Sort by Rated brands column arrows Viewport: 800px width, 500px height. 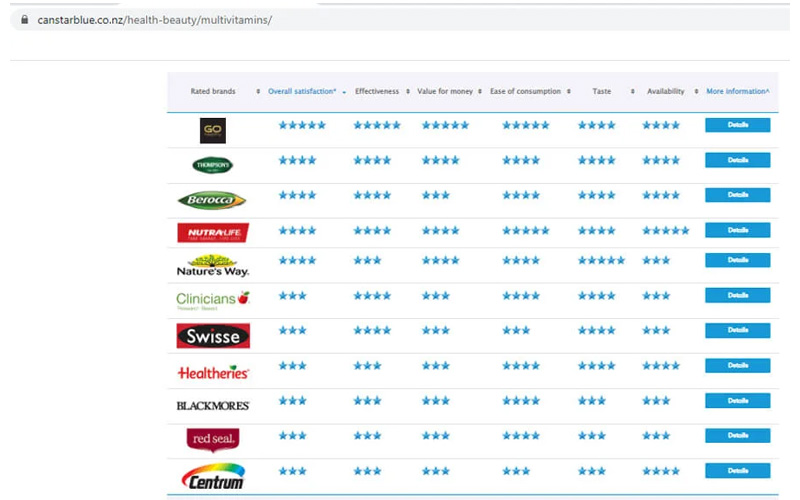click(258, 91)
